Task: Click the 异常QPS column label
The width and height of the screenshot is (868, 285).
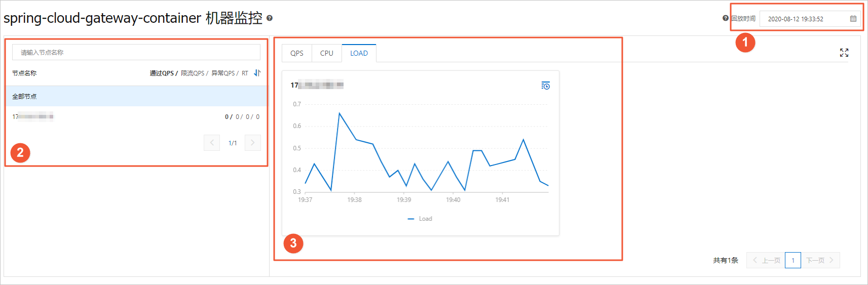Action: coord(223,73)
